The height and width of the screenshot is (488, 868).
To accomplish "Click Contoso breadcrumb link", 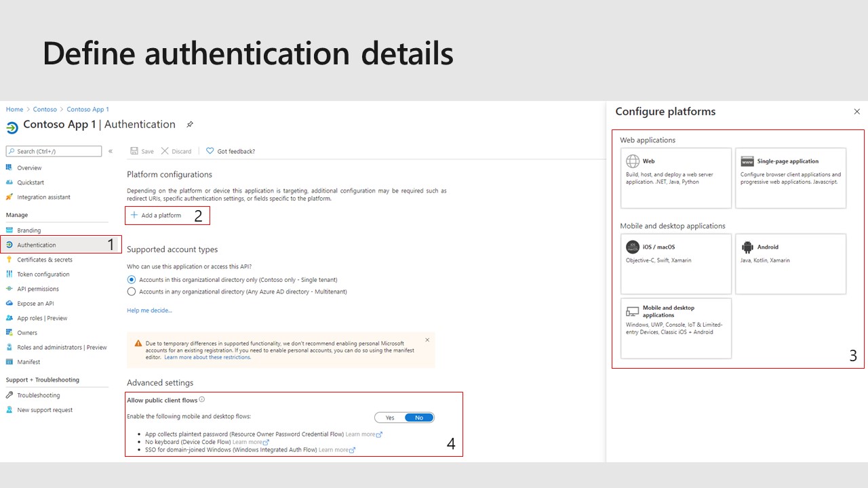I will click(x=45, y=109).
